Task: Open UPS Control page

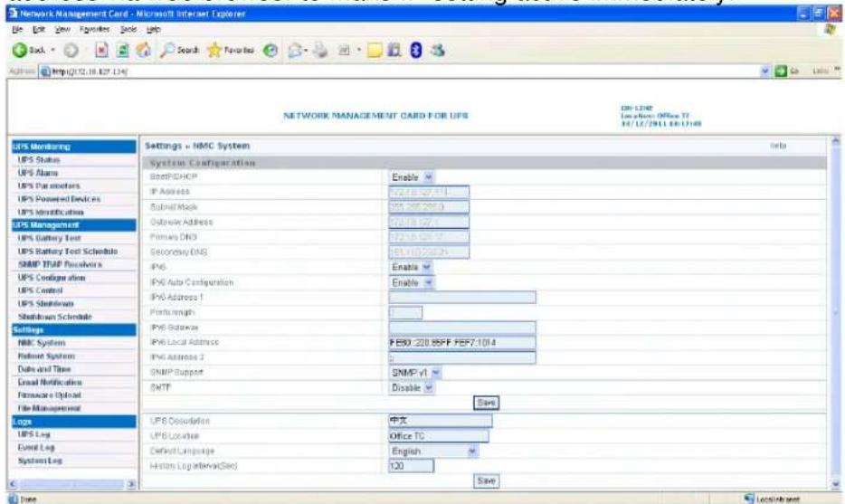Action: pyautogui.click(x=41, y=290)
